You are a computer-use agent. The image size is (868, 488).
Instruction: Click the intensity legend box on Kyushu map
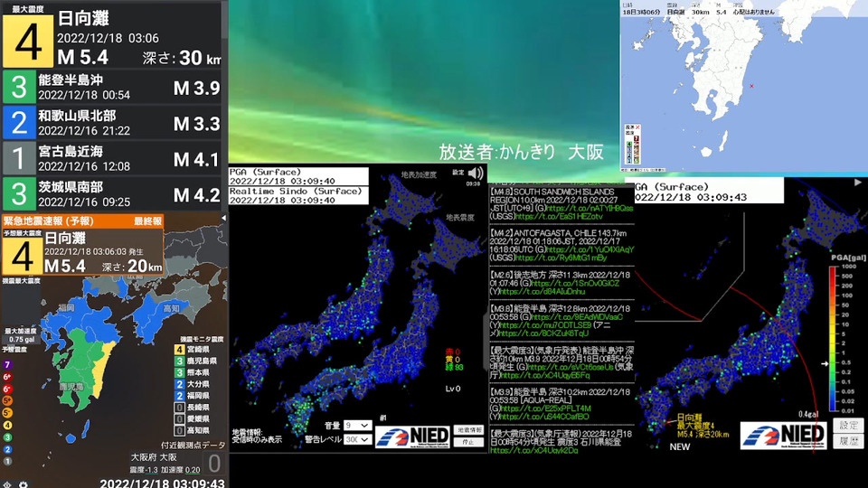point(632,145)
